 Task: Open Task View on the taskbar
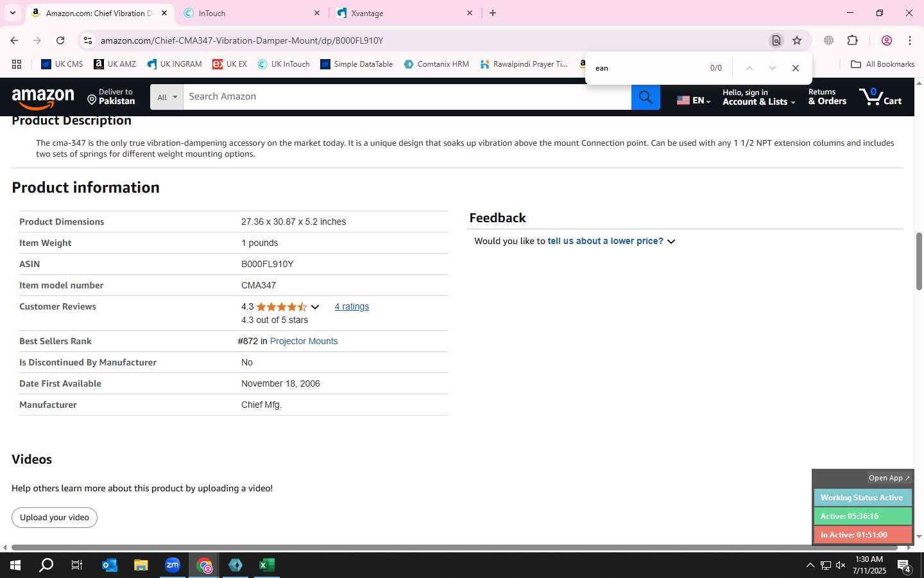77,565
